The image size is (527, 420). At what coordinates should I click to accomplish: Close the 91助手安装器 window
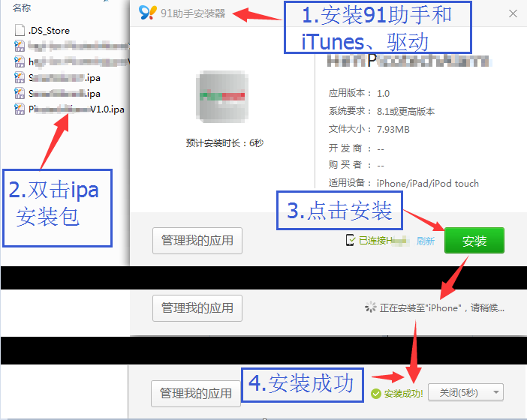(x=513, y=13)
